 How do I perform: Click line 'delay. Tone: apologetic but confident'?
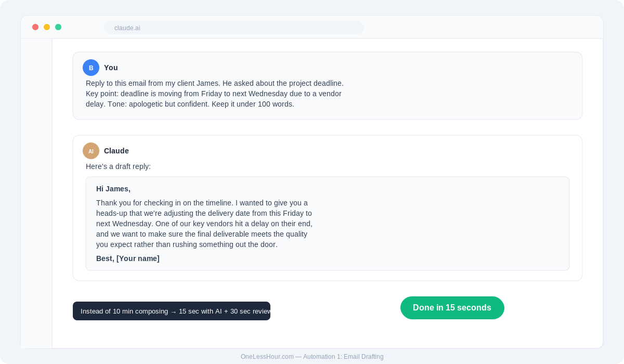190,104
